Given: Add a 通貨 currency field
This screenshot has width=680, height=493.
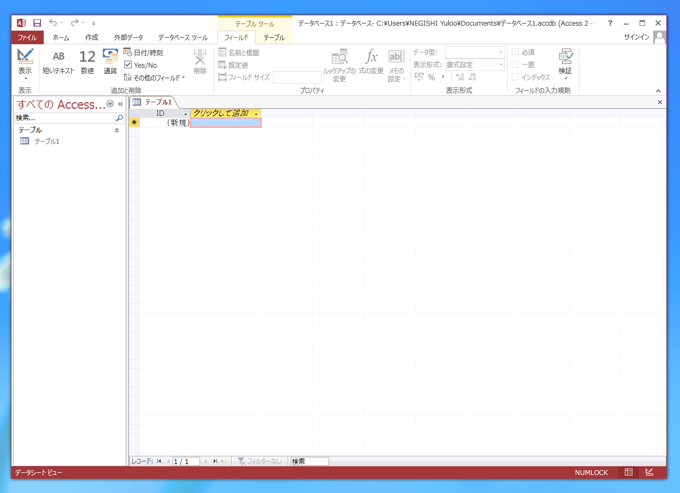Looking at the screenshot, I should [110, 62].
